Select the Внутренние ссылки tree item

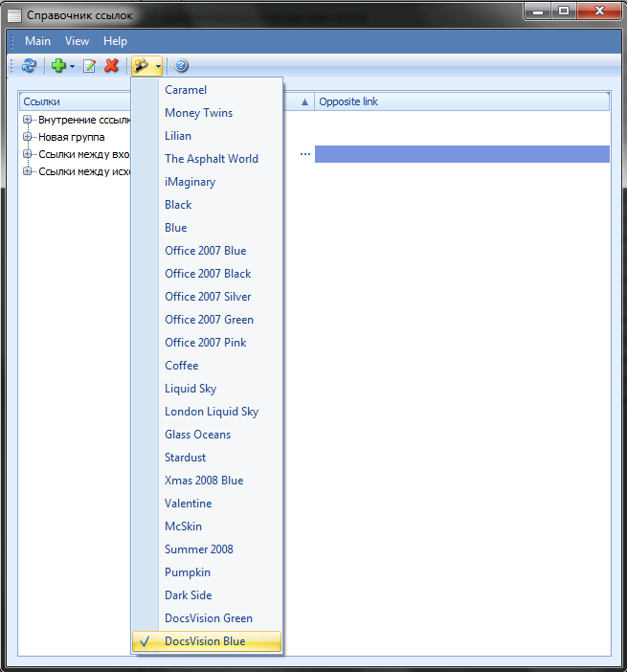[x=84, y=120]
